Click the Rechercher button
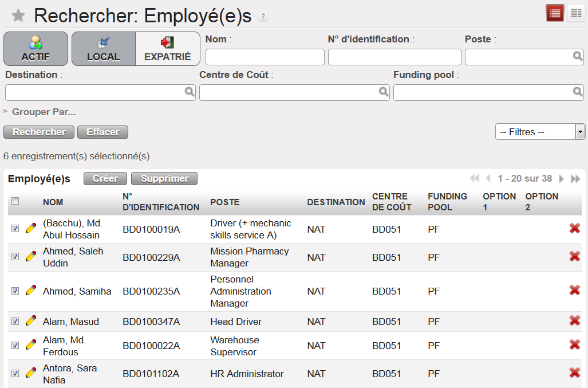Viewport: 588px width, 388px height. click(39, 132)
